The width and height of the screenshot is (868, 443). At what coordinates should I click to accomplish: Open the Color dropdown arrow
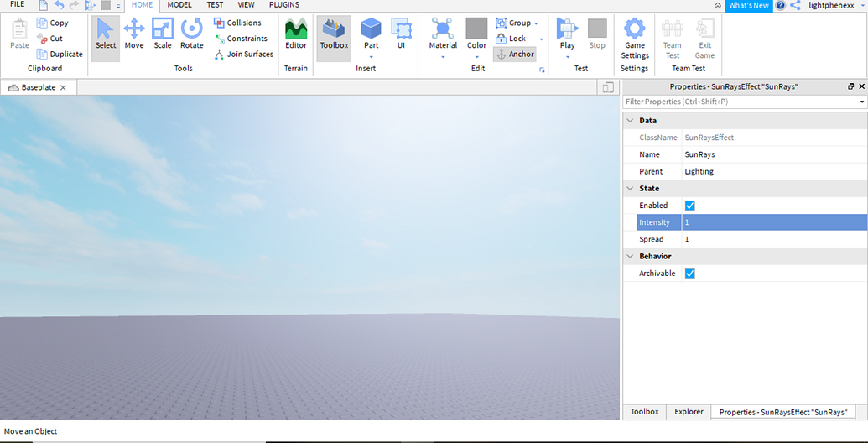(x=476, y=56)
